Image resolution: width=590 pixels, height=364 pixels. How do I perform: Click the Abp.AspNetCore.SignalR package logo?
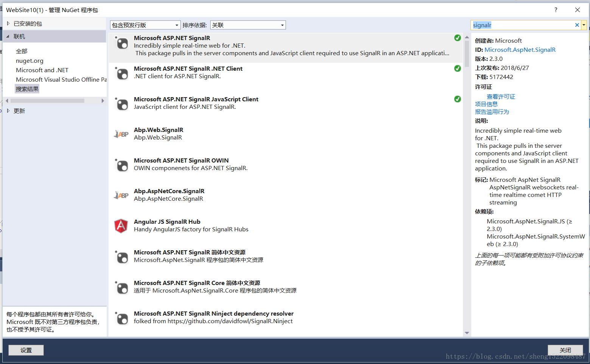coord(121,195)
